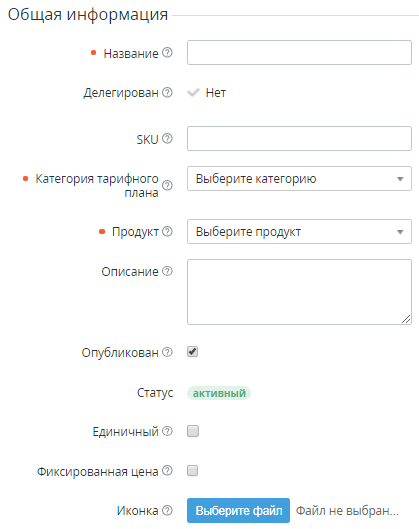Expand the Выберите продукт dropdown
The image size is (419, 529).
click(x=299, y=231)
